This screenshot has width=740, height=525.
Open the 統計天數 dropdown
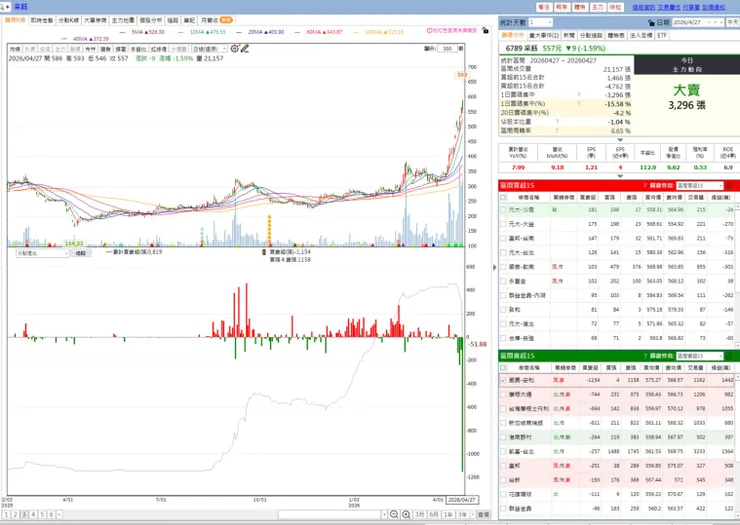[x=540, y=22]
